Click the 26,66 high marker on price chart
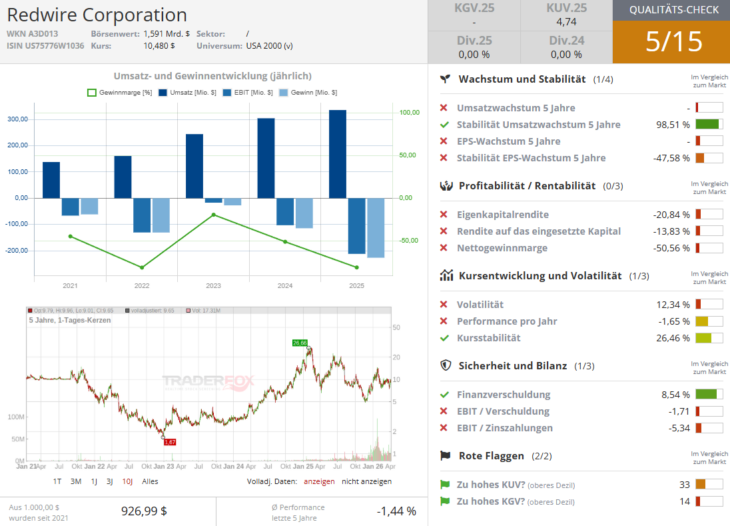Image resolution: width=730 pixels, height=526 pixels. [300, 343]
